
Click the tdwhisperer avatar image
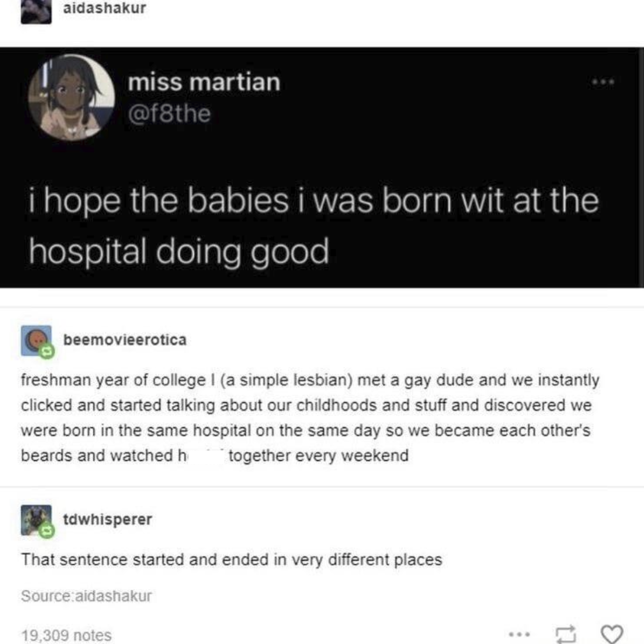click(x=35, y=519)
